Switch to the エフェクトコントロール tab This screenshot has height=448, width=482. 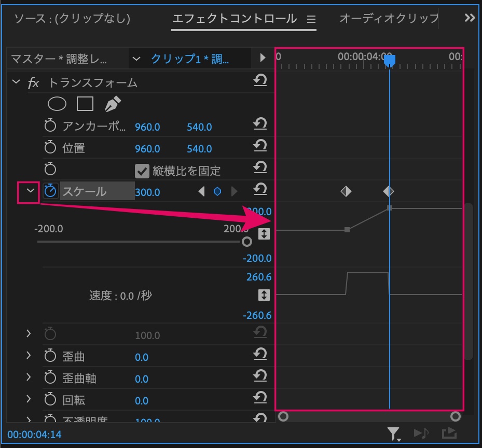235,19
